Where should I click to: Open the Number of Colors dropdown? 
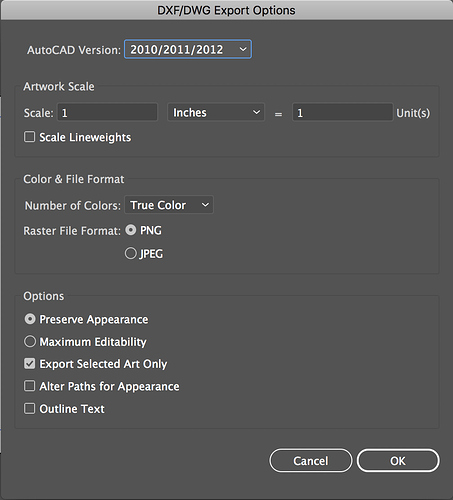[x=169, y=205]
